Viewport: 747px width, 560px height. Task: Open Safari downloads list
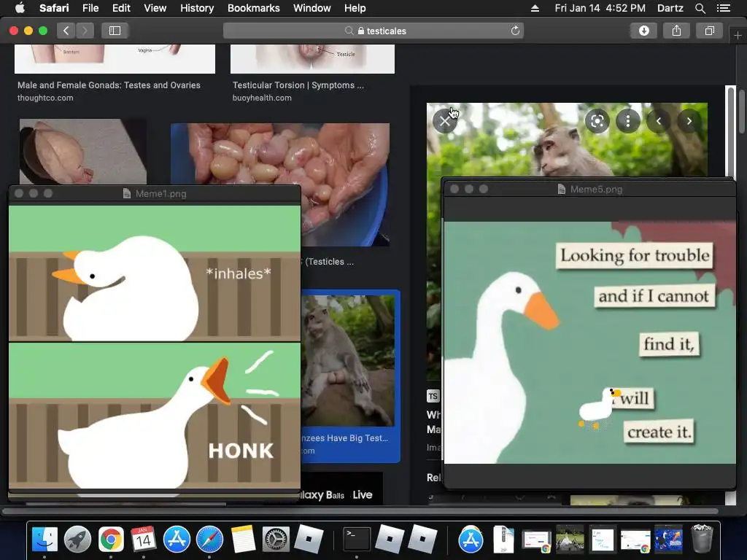click(643, 31)
